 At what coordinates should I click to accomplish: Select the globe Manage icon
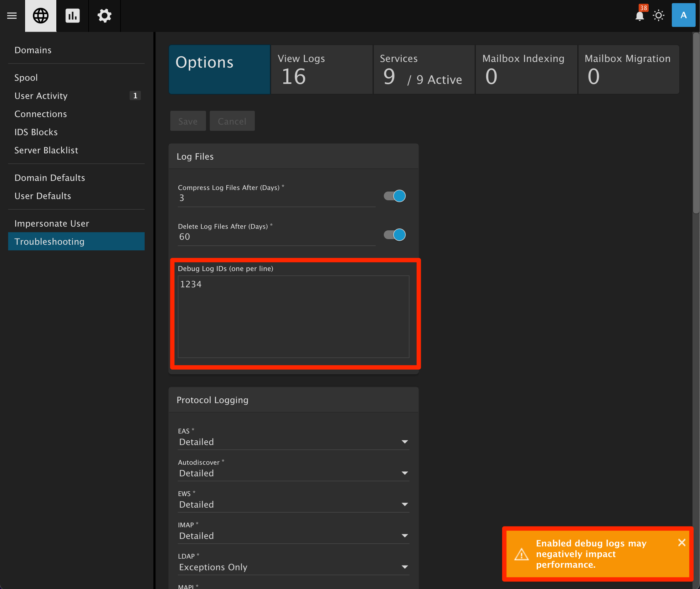[x=41, y=16]
